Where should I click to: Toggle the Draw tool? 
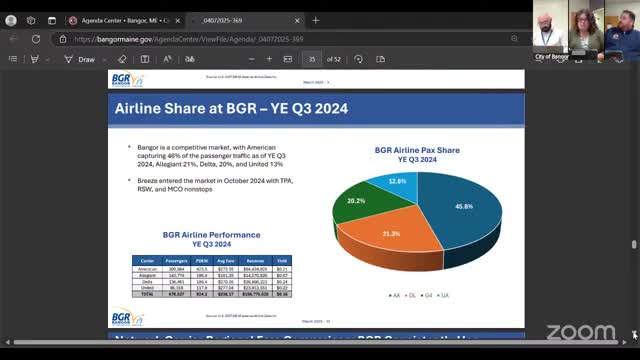[80, 59]
